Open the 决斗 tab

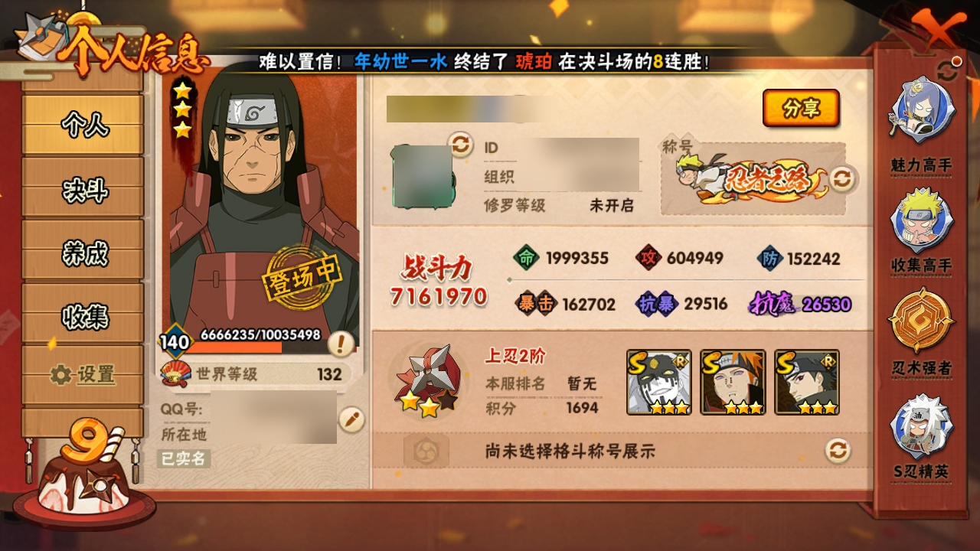coord(83,189)
